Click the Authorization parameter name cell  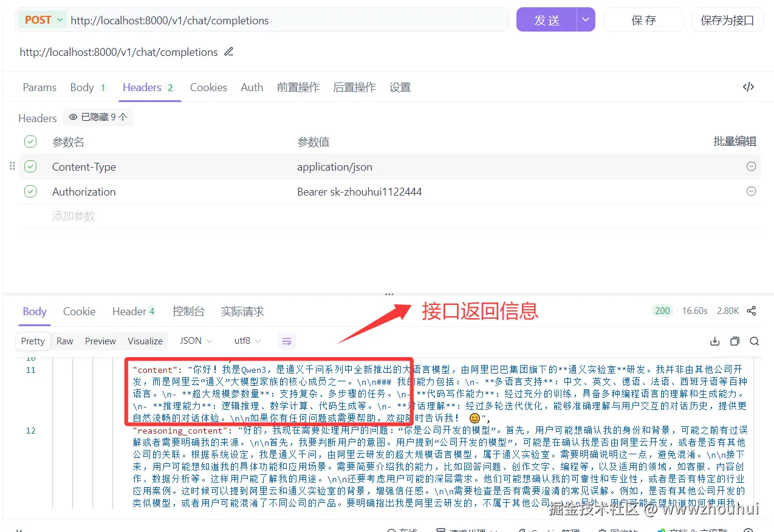point(84,192)
